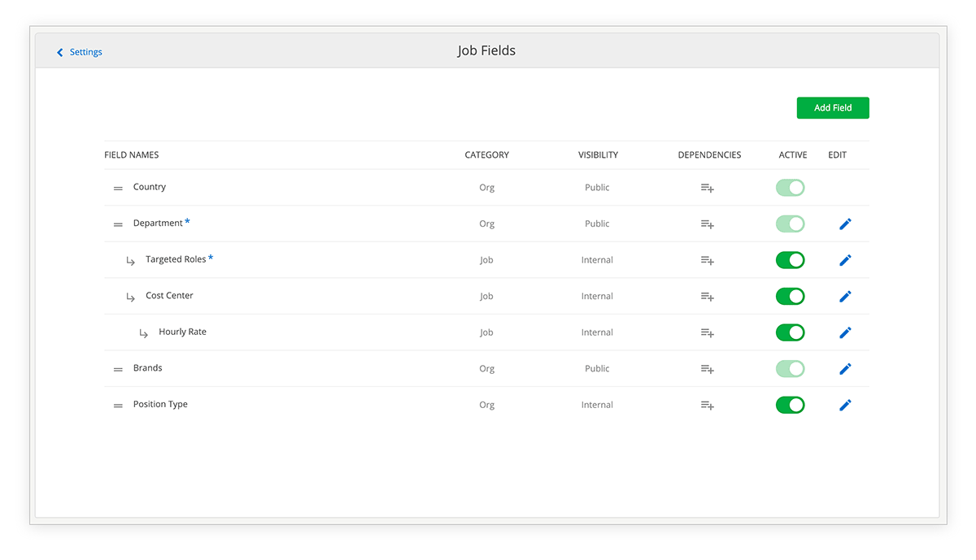Edit the Targeted Roles field
This screenshot has width=976, height=560.
(x=845, y=260)
